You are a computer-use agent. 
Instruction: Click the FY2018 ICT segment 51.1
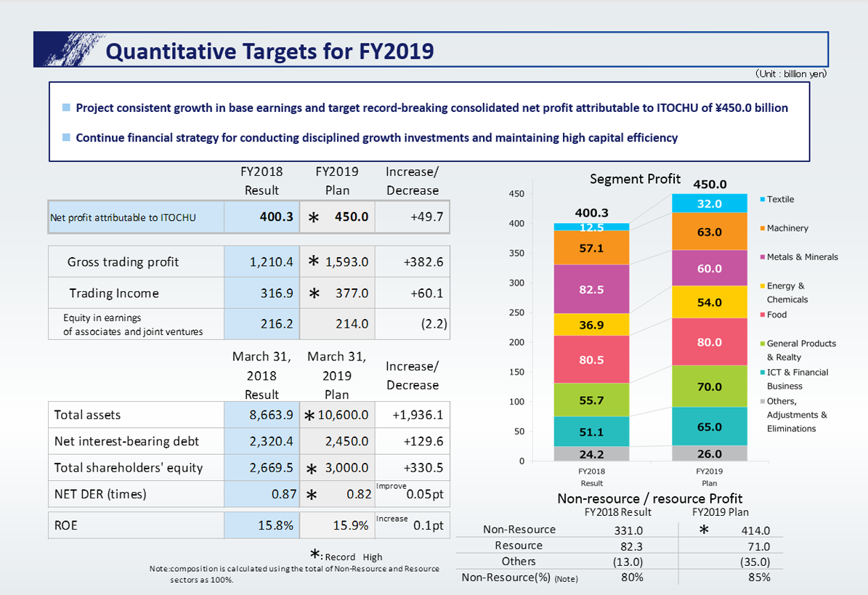tap(591, 432)
